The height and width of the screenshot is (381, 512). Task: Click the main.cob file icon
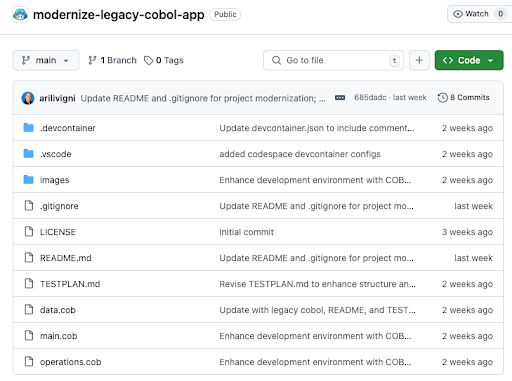tap(29, 336)
